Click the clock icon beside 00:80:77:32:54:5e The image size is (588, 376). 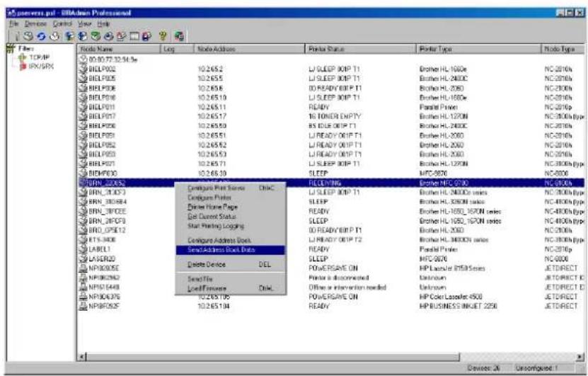coord(83,59)
